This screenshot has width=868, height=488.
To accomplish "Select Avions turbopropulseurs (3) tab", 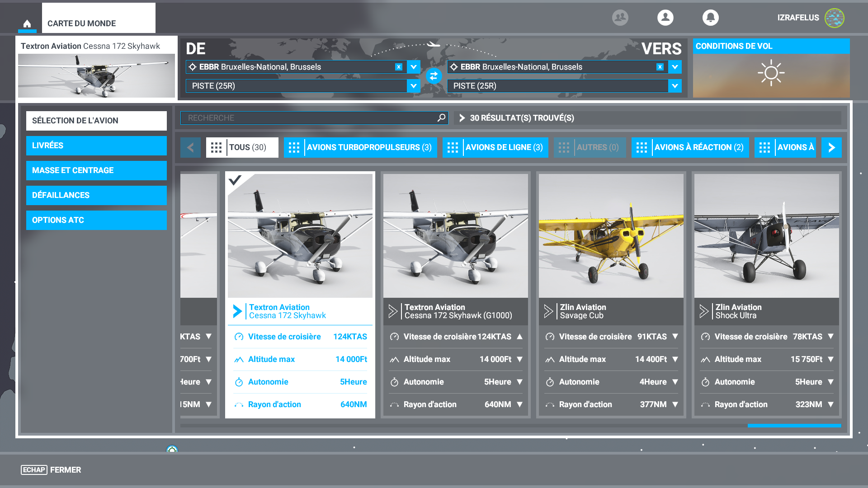I will point(360,147).
